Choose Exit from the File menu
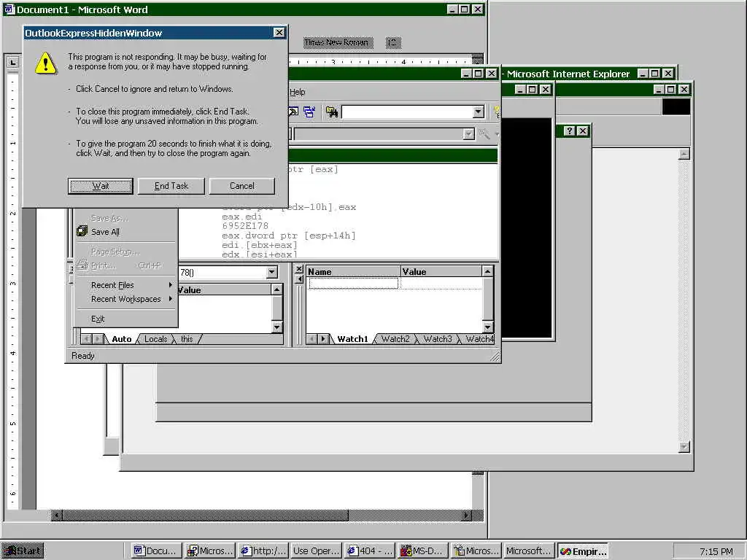Image resolution: width=747 pixels, height=560 pixels. tap(98, 319)
